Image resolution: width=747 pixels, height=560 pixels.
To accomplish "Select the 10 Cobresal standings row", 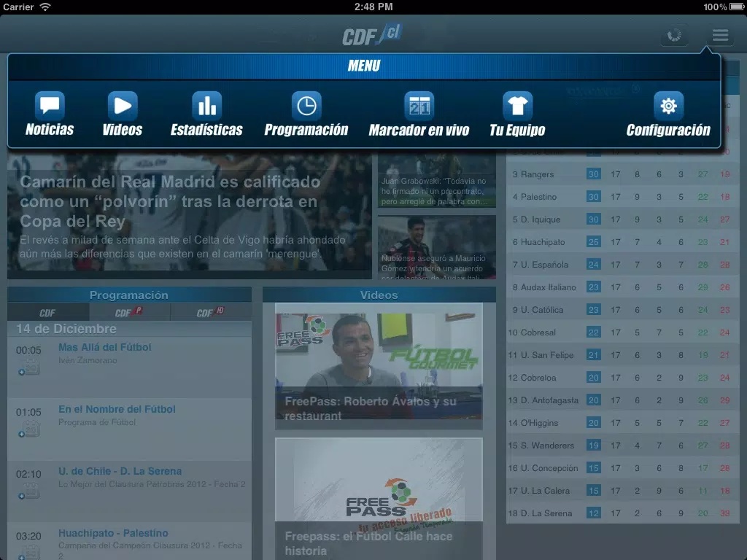I will coord(623,332).
